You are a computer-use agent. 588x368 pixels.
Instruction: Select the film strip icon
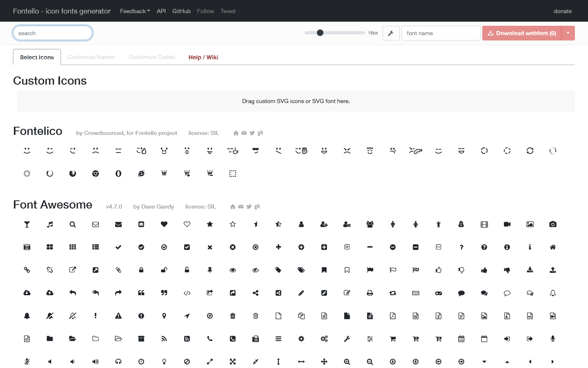484,224
